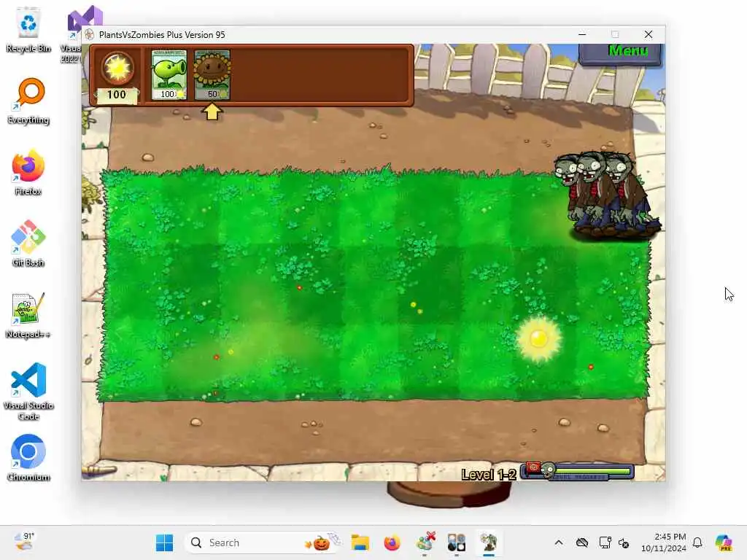Image resolution: width=747 pixels, height=560 pixels.
Task: Open Git Bash desktop shortcut
Action: tap(28, 244)
